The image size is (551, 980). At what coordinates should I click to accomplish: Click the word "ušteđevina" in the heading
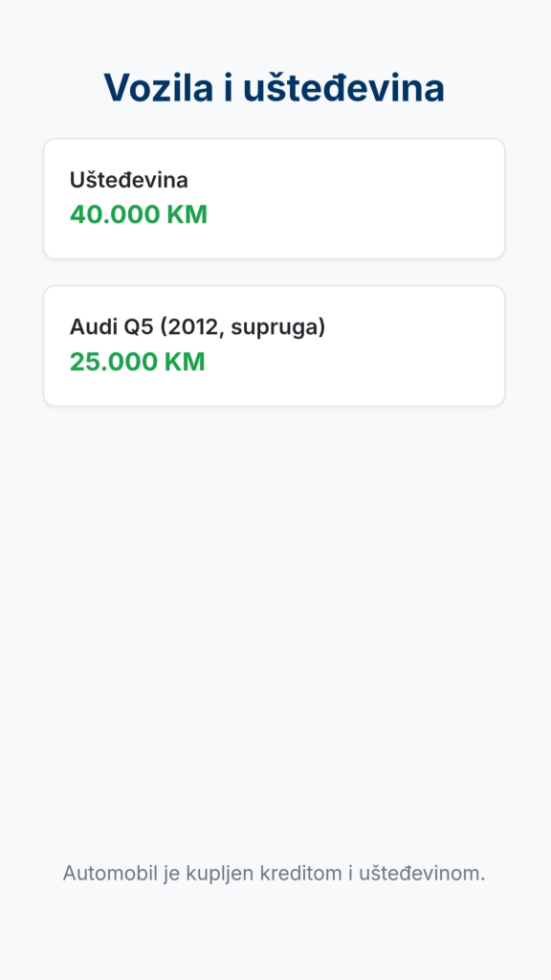tap(343, 88)
